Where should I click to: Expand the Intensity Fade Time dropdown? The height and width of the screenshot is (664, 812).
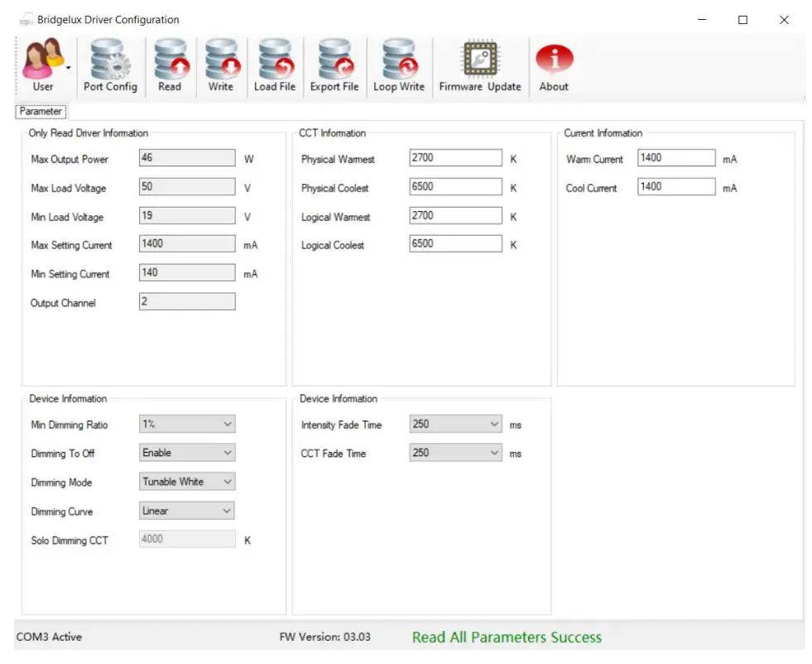pos(495,425)
